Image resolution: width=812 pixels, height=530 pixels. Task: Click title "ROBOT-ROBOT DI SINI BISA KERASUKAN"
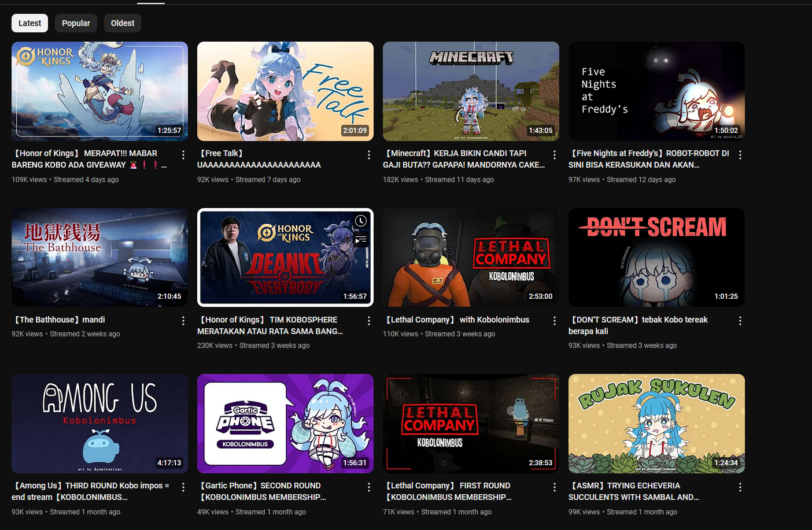tap(649, 159)
